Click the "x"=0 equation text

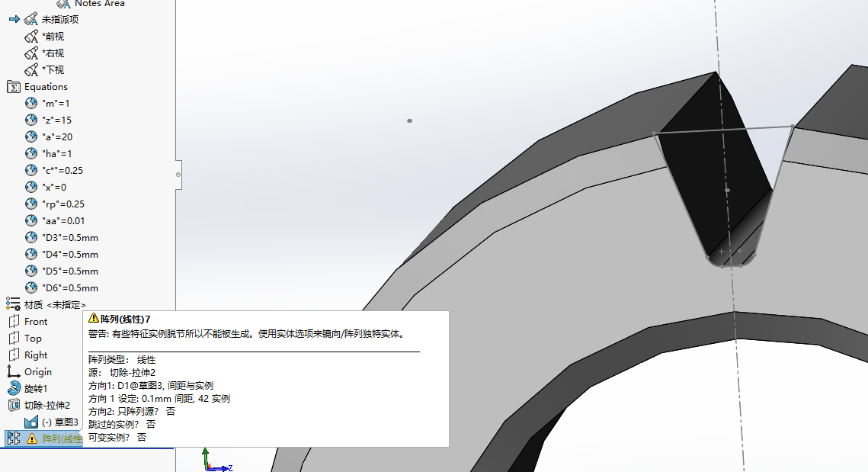54,188
